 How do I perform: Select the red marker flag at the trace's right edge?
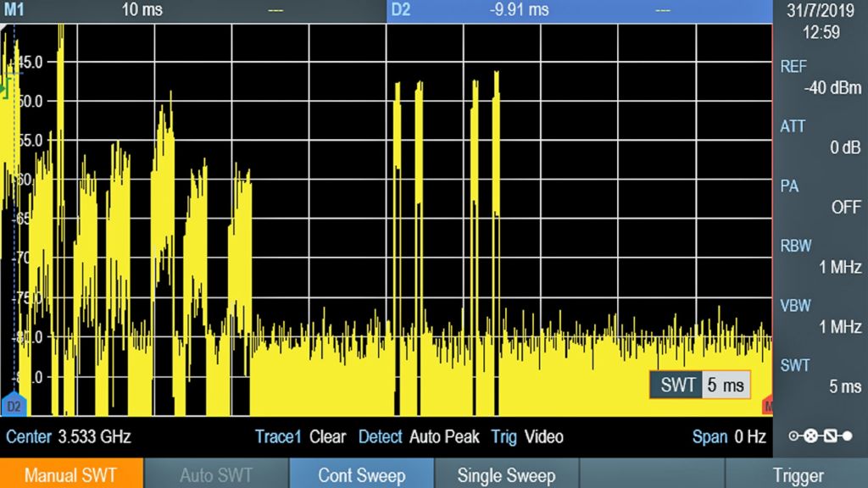(x=768, y=405)
